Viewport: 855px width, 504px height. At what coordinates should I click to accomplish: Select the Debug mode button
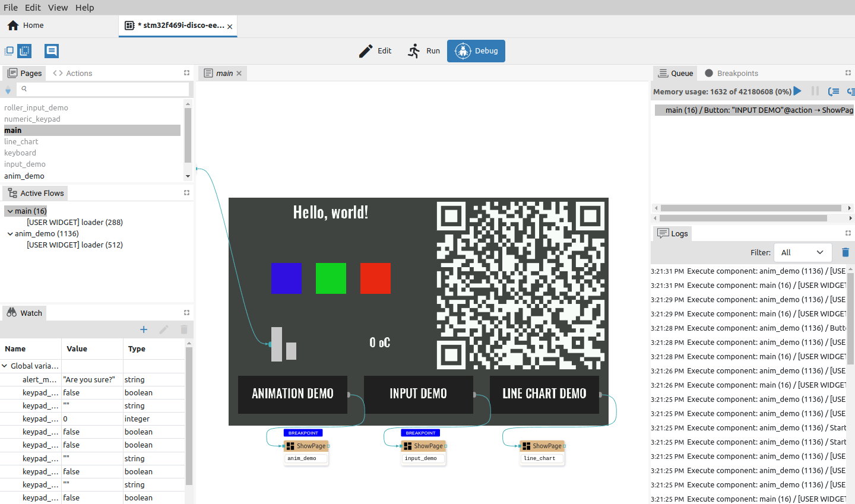pyautogui.click(x=476, y=51)
